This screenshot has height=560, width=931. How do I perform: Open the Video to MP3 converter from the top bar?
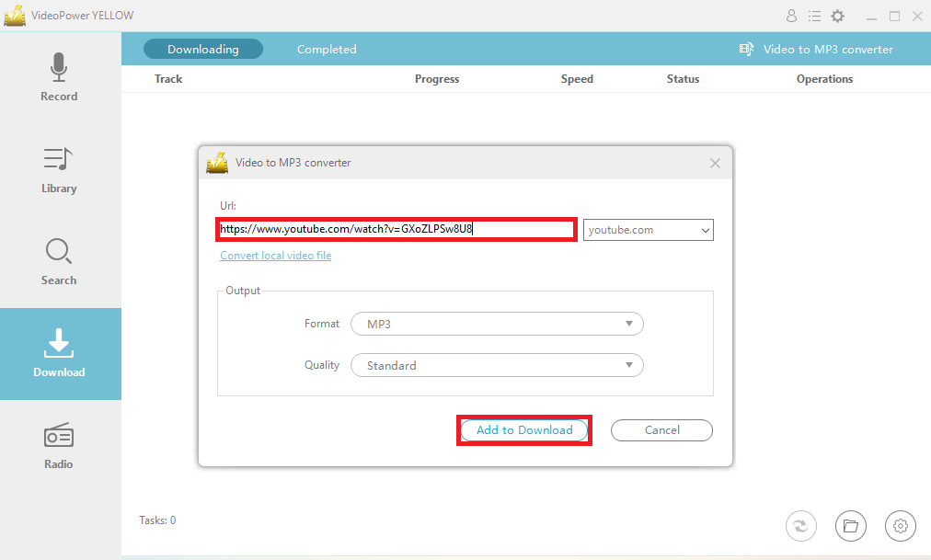click(828, 50)
